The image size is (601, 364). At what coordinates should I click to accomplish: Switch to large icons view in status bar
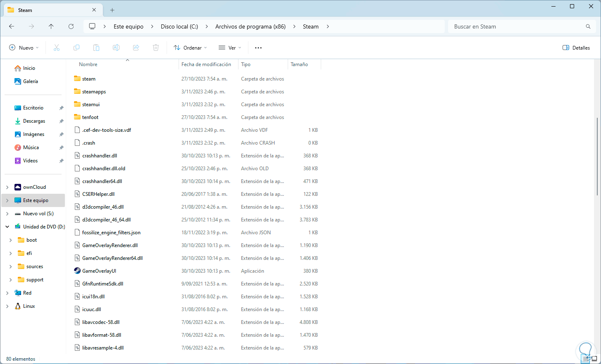pos(594,359)
